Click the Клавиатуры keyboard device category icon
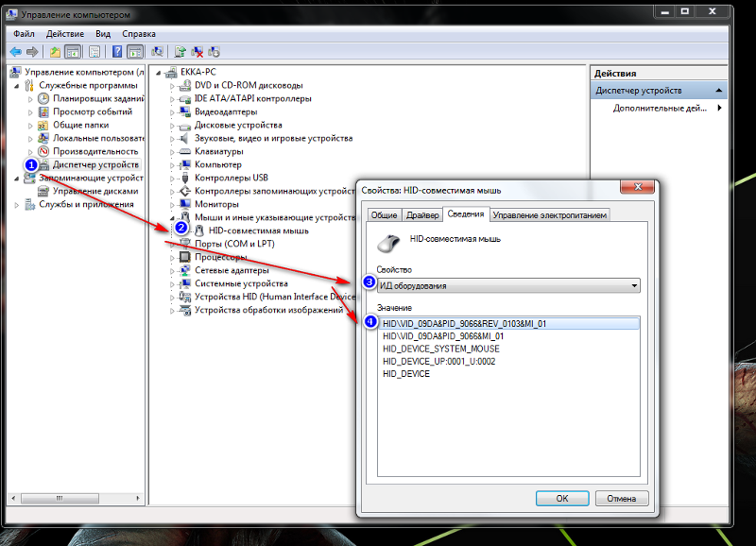756x546 pixels. pyautogui.click(x=185, y=151)
